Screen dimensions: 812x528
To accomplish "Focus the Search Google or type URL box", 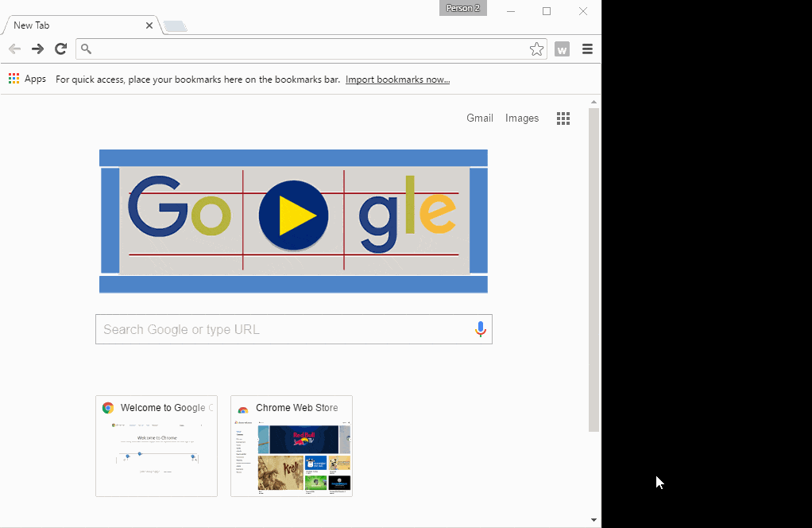I will (x=294, y=329).
